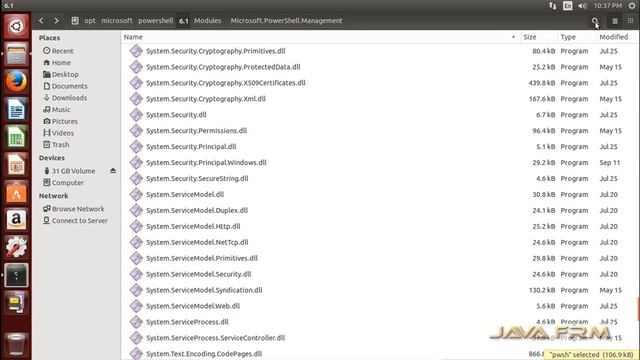The height and width of the screenshot is (360, 640).
Task: Select System.Security.Cryptography.Xml.dll
Action: 206,99
